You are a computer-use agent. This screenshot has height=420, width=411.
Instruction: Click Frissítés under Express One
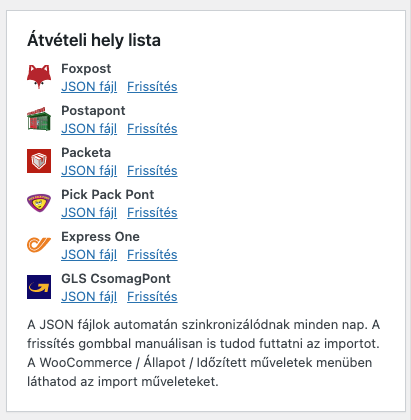(152, 255)
